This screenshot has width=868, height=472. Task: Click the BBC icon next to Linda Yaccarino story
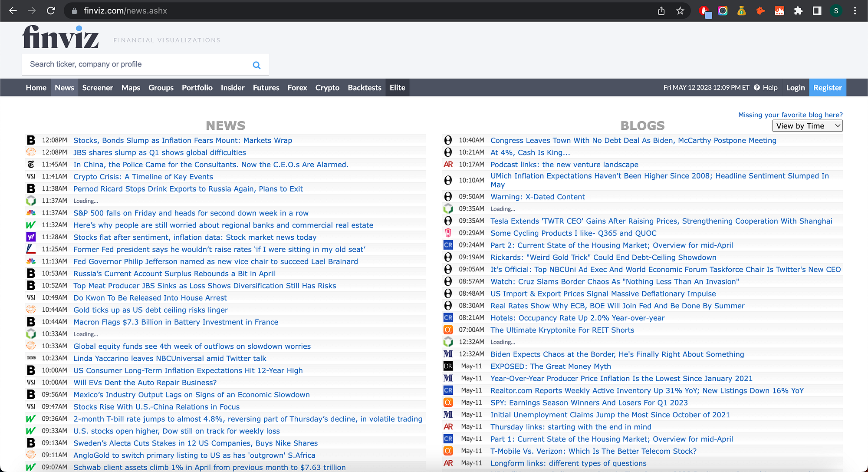(31, 358)
